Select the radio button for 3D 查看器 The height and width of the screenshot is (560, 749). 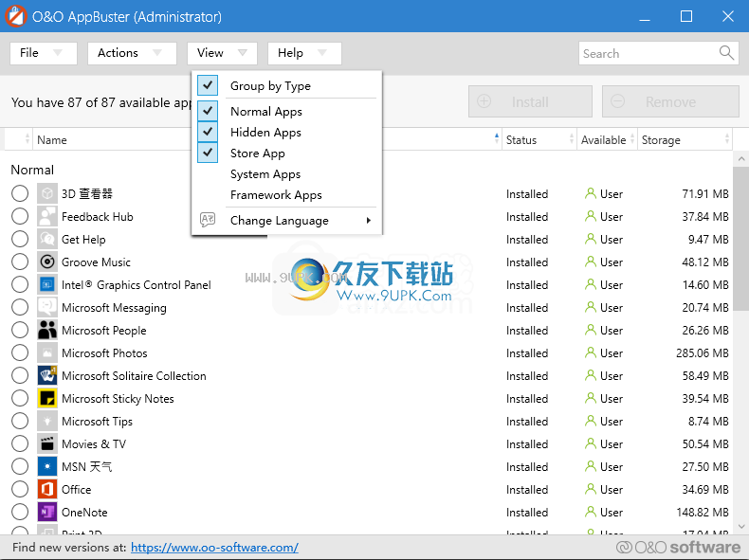[x=20, y=193]
